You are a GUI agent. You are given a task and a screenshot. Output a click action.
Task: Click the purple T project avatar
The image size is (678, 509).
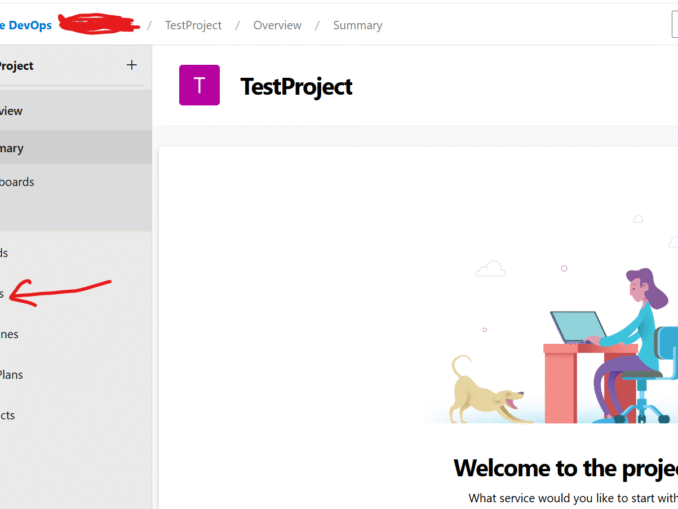click(199, 86)
